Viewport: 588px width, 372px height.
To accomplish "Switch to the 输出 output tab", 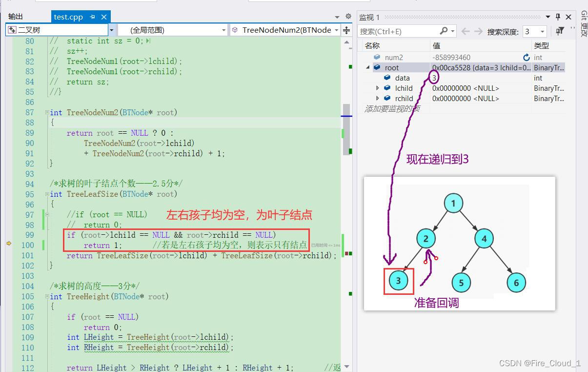I will coord(16,17).
